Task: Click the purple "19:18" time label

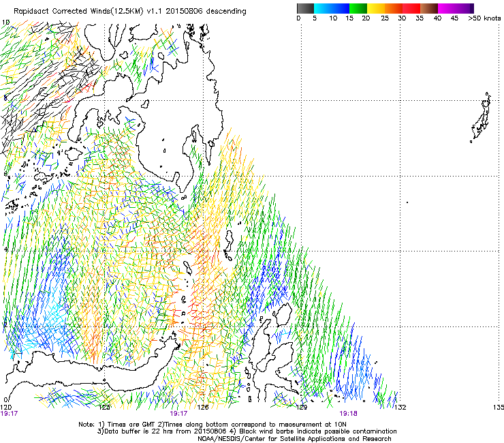Action: (349, 414)
